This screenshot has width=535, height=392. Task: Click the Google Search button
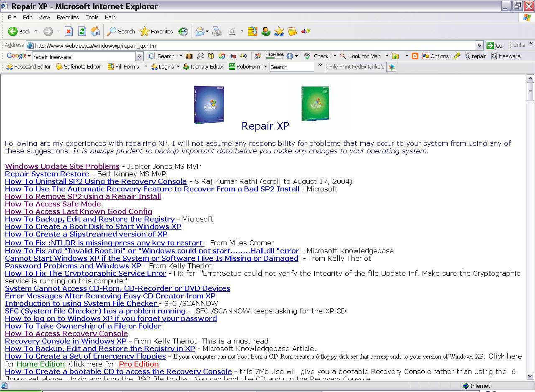[162, 56]
